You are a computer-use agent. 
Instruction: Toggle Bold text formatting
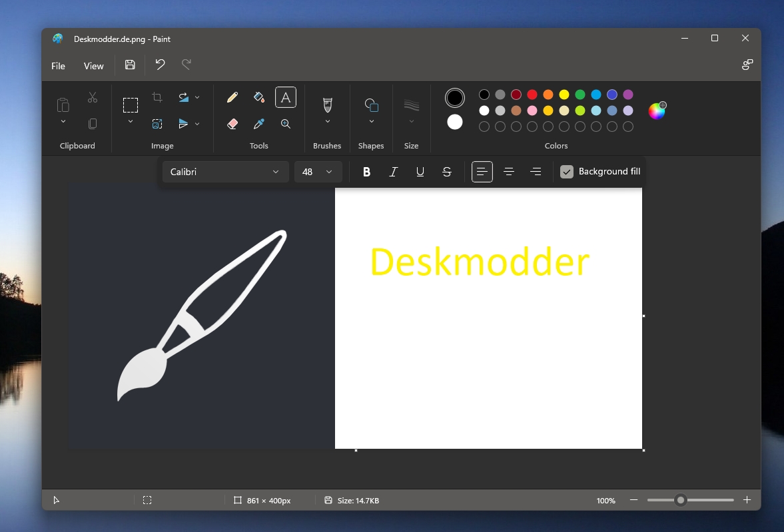pyautogui.click(x=366, y=172)
